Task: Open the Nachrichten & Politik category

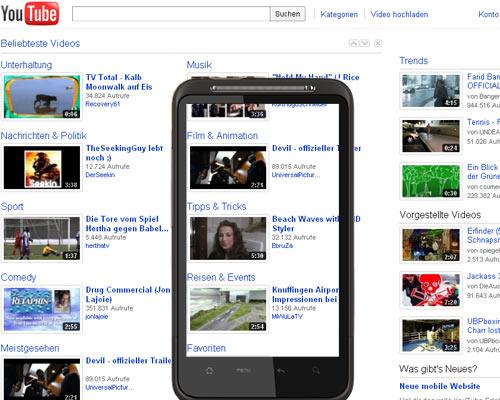Action: pyautogui.click(x=44, y=136)
